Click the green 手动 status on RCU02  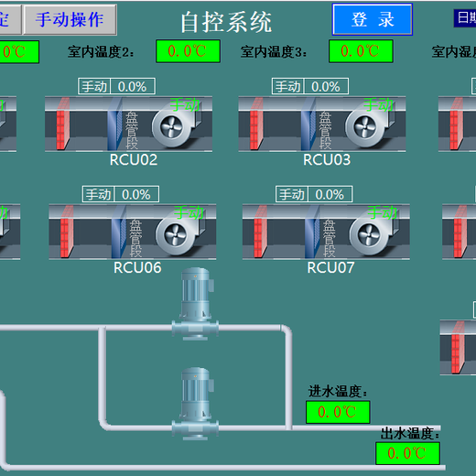pos(185,105)
